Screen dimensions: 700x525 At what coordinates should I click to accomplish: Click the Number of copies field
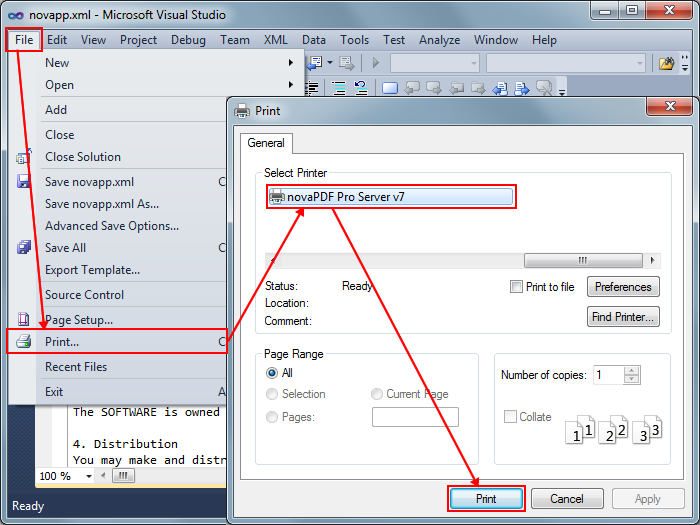point(608,375)
